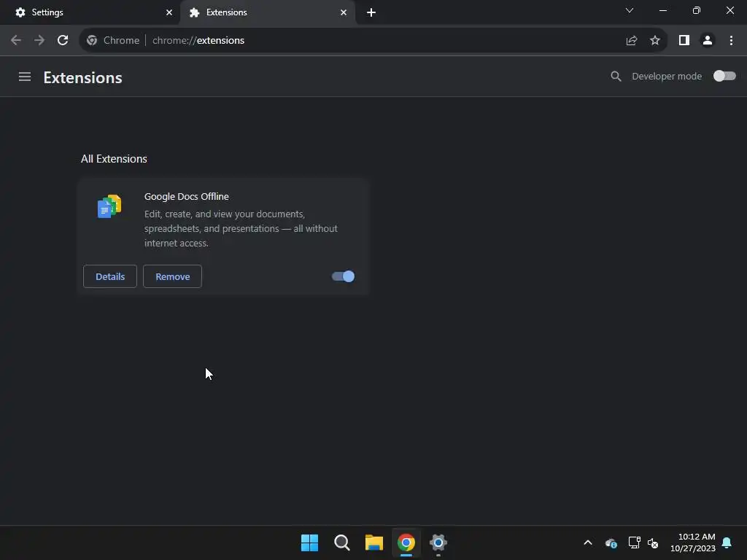The image size is (747, 560).
Task: Expand the tab search dropdown arrow
Action: click(630, 10)
